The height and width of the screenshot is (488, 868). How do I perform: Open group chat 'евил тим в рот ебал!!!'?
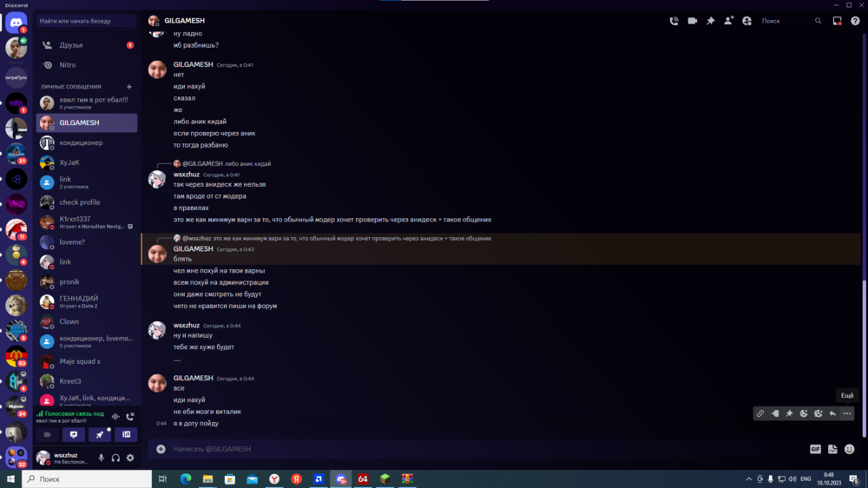click(87, 103)
